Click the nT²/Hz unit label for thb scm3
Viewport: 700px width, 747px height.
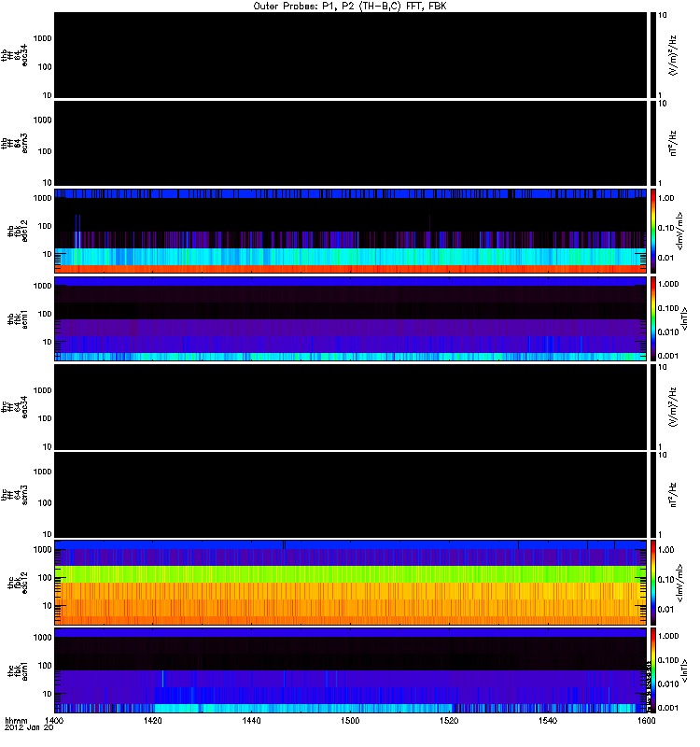tap(673, 144)
